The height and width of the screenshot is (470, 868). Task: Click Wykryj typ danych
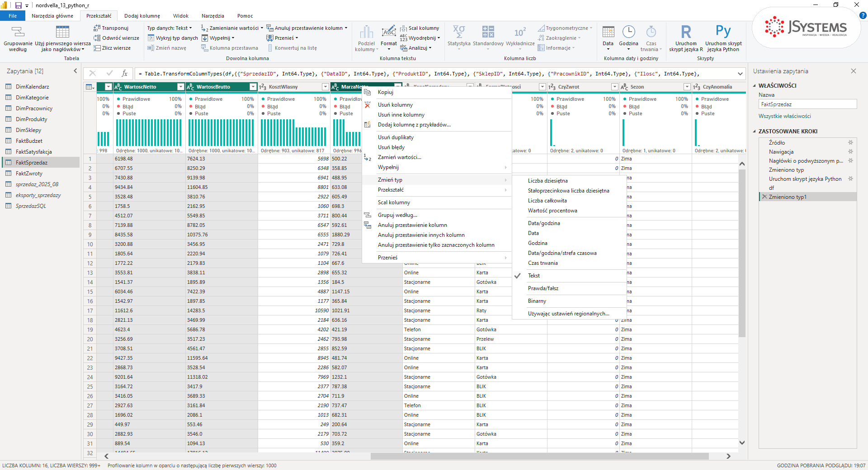click(173, 38)
